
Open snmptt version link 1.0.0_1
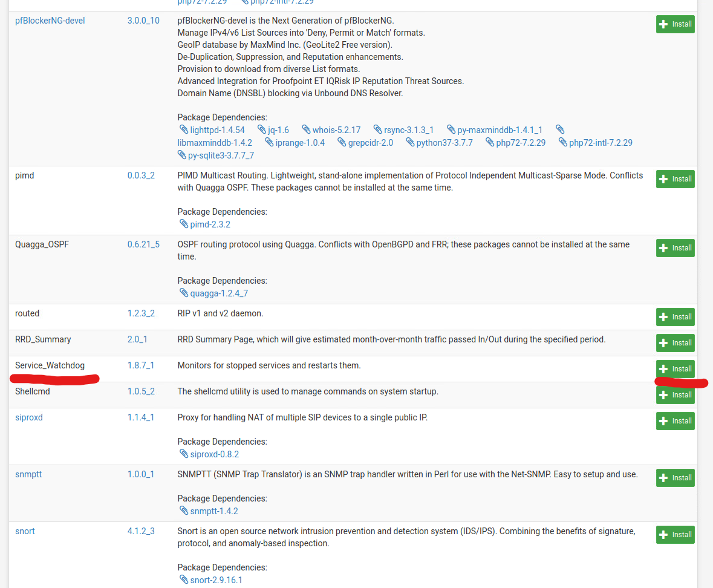pyautogui.click(x=140, y=474)
